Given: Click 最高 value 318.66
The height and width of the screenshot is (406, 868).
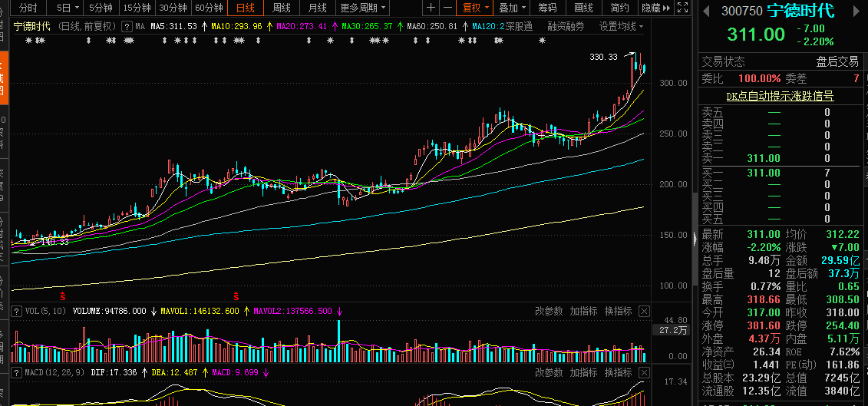Looking at the screenshot, I should 764,299.
